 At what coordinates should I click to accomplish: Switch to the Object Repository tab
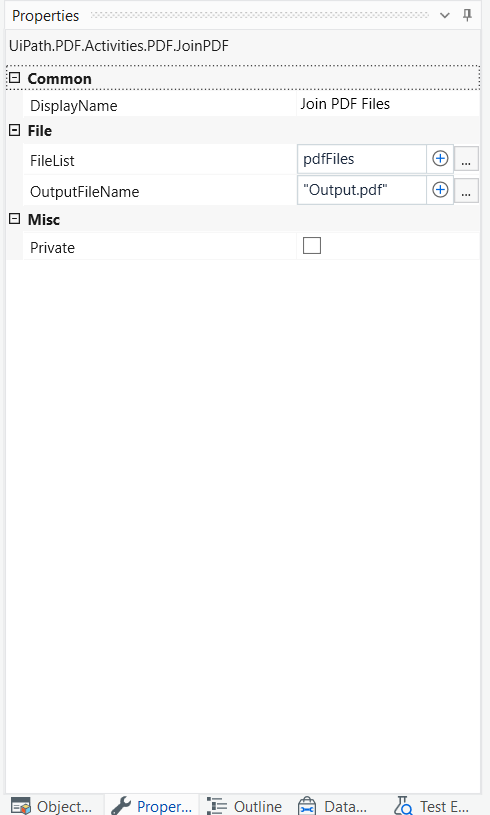52,805
